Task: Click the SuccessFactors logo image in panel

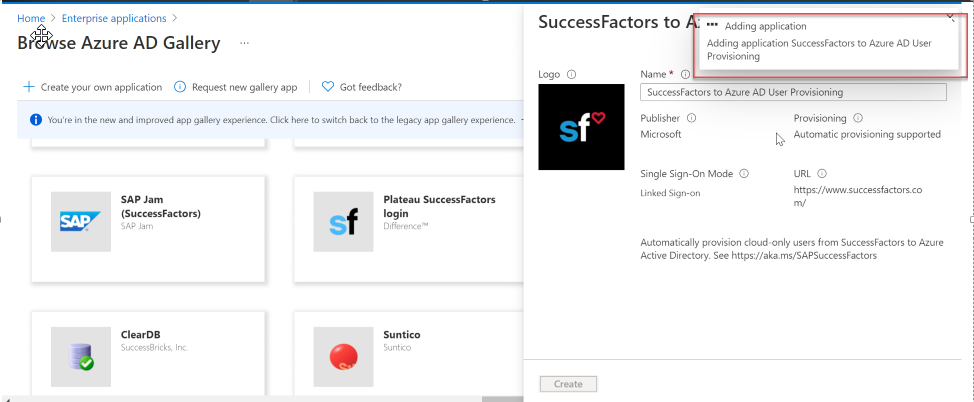Action: point(581,127)
